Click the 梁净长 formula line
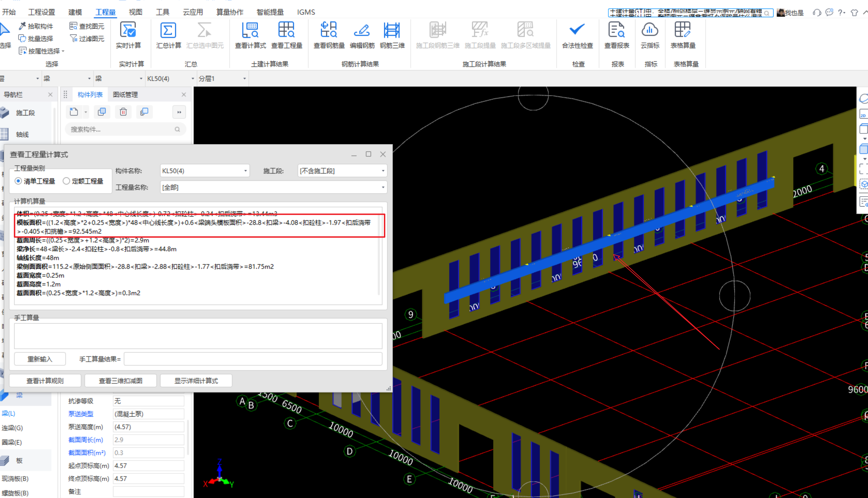 tap(97, 249)
